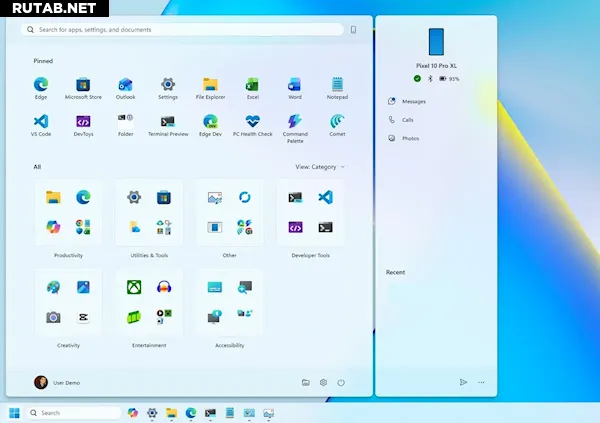Click the power button in Start menu

click(341, 382)
